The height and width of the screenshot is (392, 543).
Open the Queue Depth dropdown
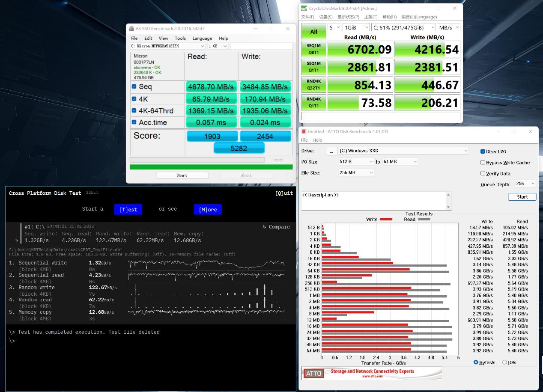click(x=525, y=184)
